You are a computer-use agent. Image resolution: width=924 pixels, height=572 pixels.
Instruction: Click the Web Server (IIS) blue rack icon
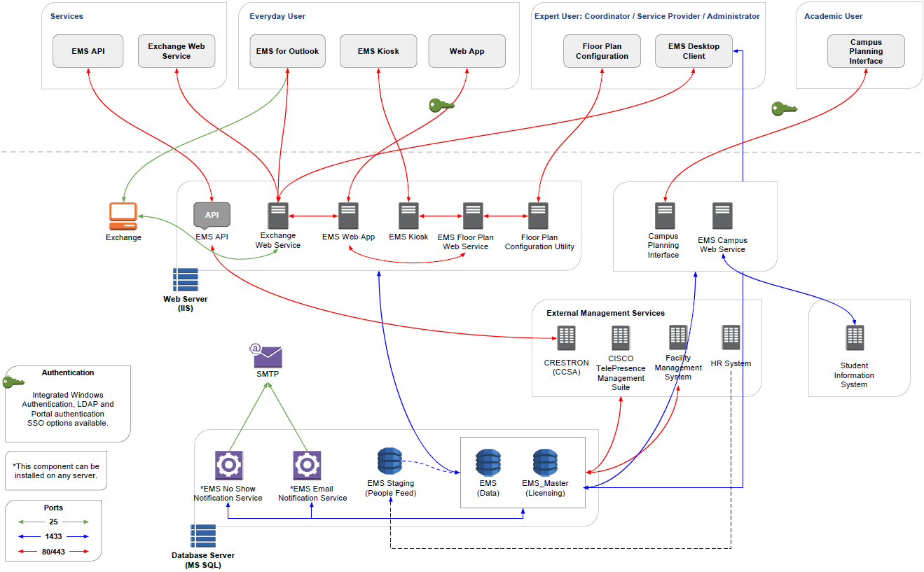click(x=186, y=280)
